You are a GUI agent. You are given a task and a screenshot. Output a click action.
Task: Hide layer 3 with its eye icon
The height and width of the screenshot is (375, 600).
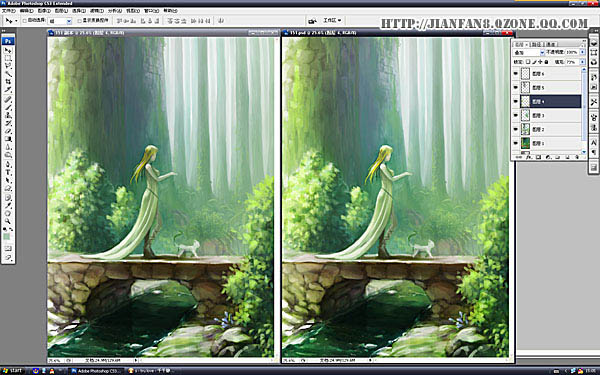coord(516,116)
